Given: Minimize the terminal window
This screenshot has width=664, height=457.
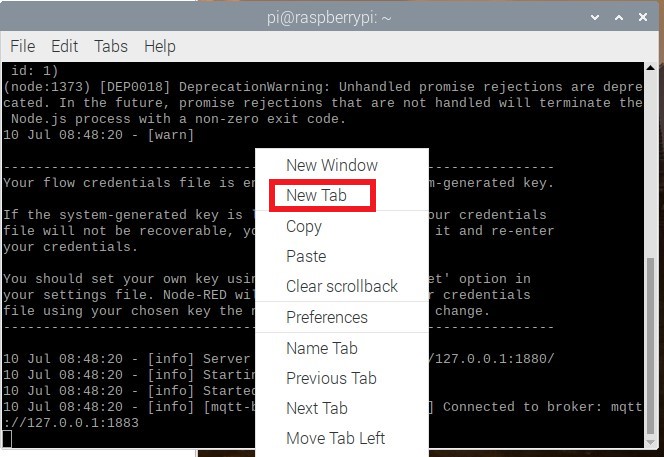Looking at the screenshot, I should 597,16.
